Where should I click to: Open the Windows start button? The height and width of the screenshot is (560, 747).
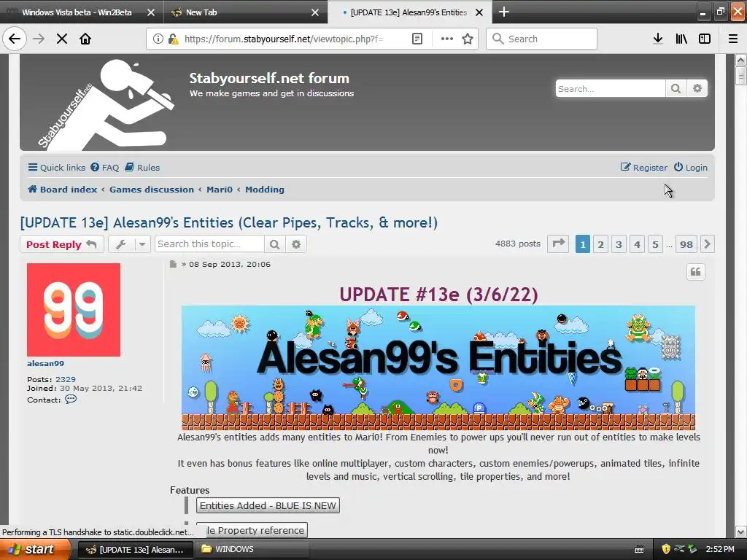pyautogui.click(x=35, y=549)
